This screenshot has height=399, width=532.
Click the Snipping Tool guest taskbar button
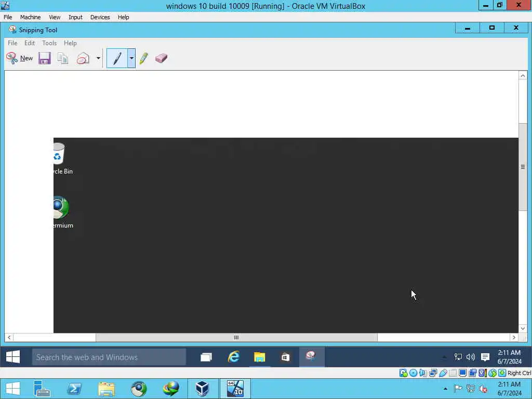point(312,357)
